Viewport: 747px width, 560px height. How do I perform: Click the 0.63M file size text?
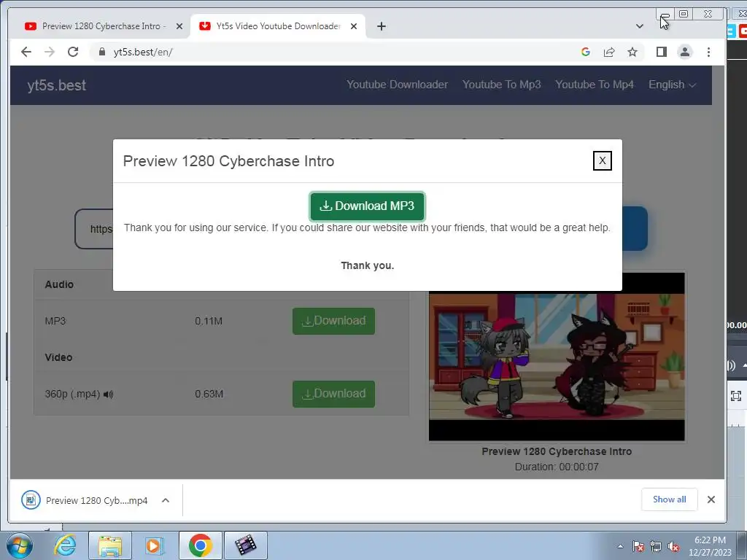(x=209, y=394)
